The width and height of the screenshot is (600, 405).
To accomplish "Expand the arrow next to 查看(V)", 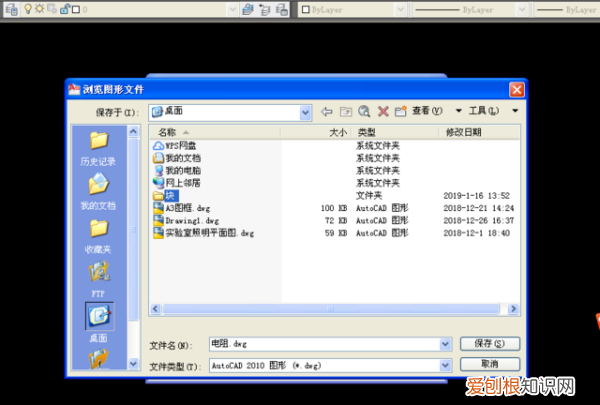I will tap(458, 111).
